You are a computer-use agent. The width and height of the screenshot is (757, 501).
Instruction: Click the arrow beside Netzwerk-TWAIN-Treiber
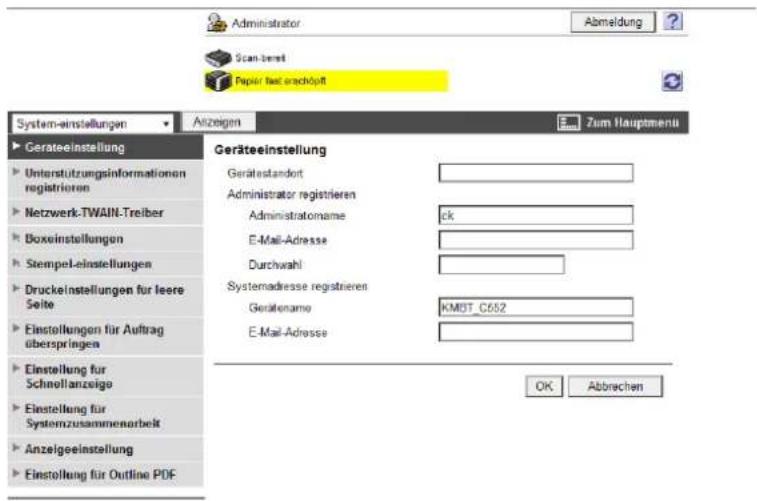(16, 211)
